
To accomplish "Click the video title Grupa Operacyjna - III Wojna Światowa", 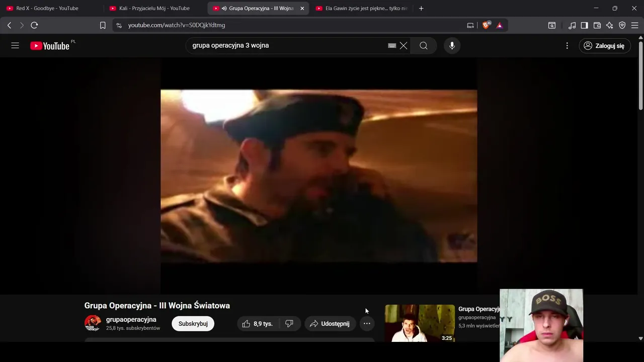I will pos(157,306).
